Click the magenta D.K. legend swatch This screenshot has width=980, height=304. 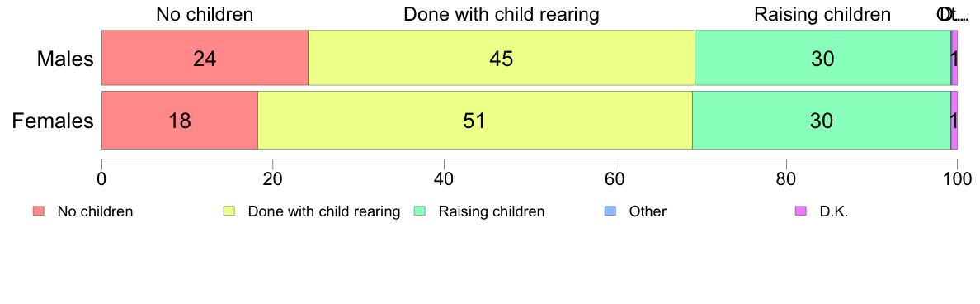tap(801, 211)
